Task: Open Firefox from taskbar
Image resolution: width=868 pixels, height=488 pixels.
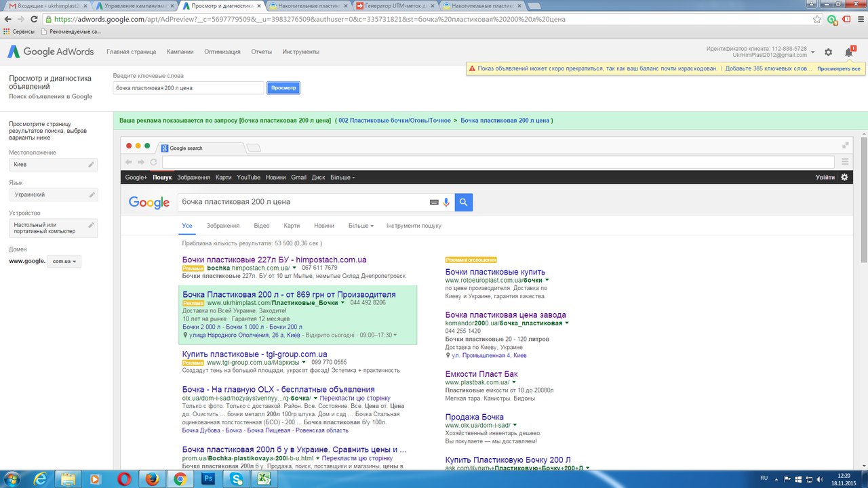Action: pos(152,479)
